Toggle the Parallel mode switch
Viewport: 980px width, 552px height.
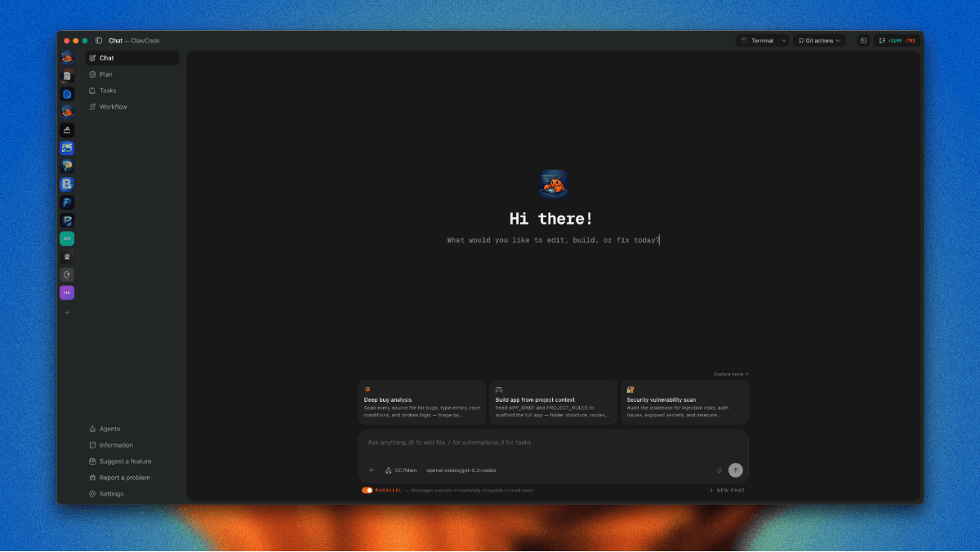click(367, 490)
